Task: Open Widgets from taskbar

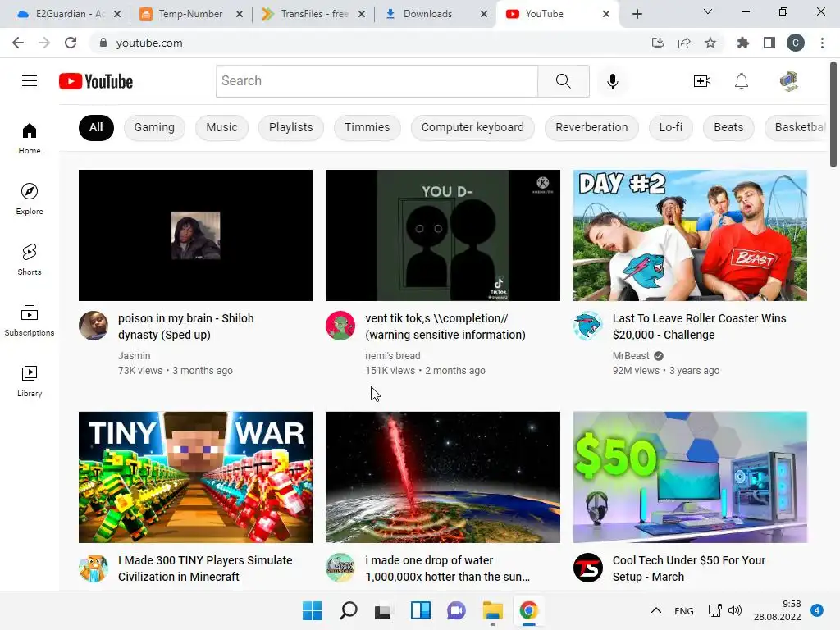Action: tap(421, 610)
